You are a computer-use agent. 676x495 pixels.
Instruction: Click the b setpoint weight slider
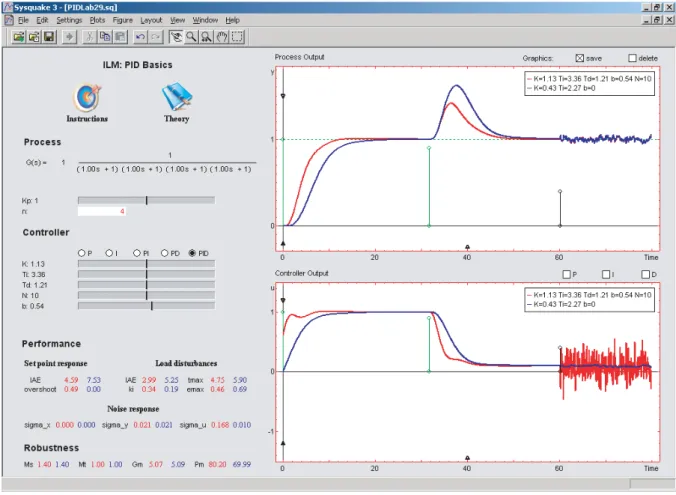tap(146, 306)
